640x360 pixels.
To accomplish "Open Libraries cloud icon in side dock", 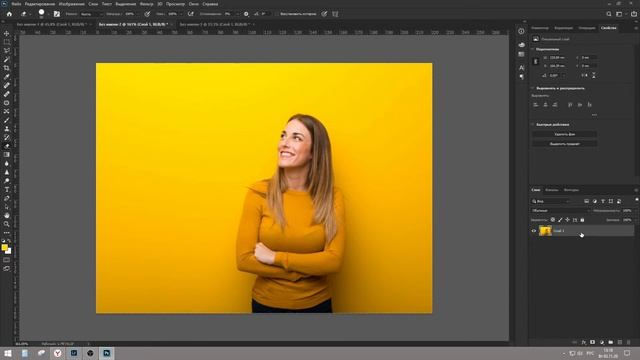I will 521,44.
